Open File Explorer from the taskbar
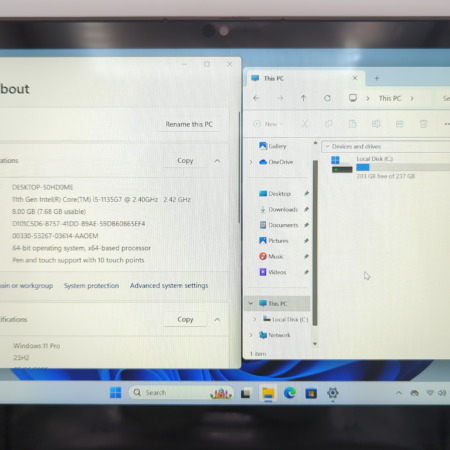This screenshot has height=450, width=450. point(268,393)
